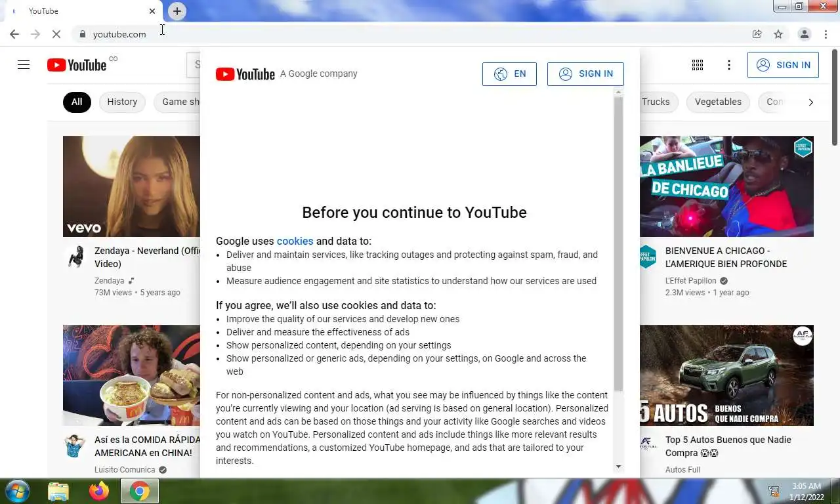This screenshot has height=504, width=840.
Task: Select the Vegetables filter chip
Action: 718,102
